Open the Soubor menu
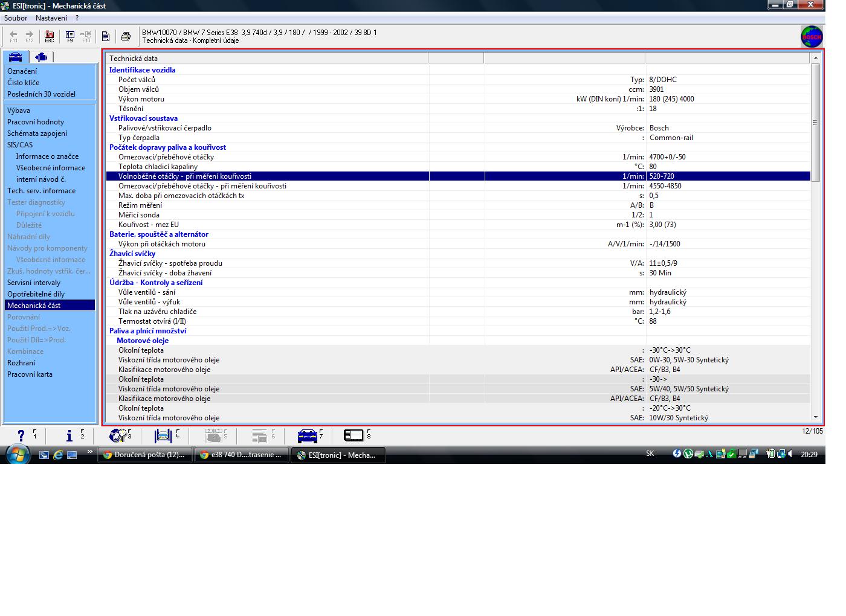Screen dimensions: 846x616 coord(16,18)
